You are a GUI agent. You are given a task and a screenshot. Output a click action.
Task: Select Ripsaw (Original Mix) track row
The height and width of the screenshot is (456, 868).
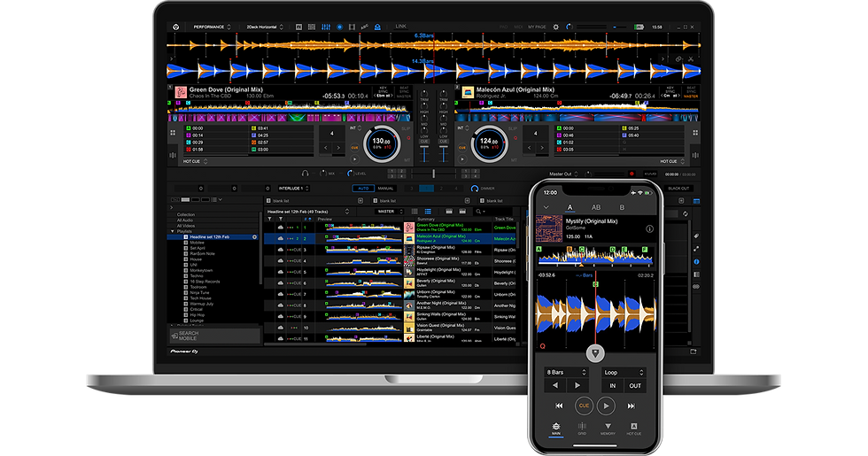[x=391, y=250]
